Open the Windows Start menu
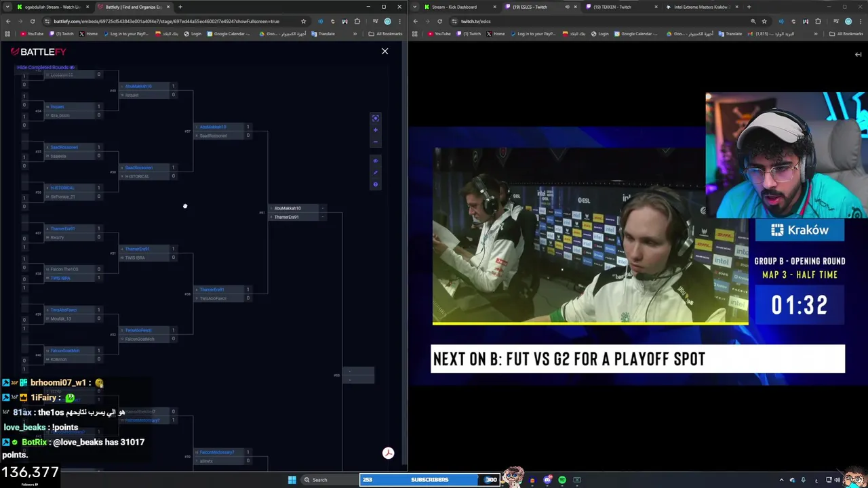The height and width of the screenshot is (488, 868). click(x=292, y=480)
